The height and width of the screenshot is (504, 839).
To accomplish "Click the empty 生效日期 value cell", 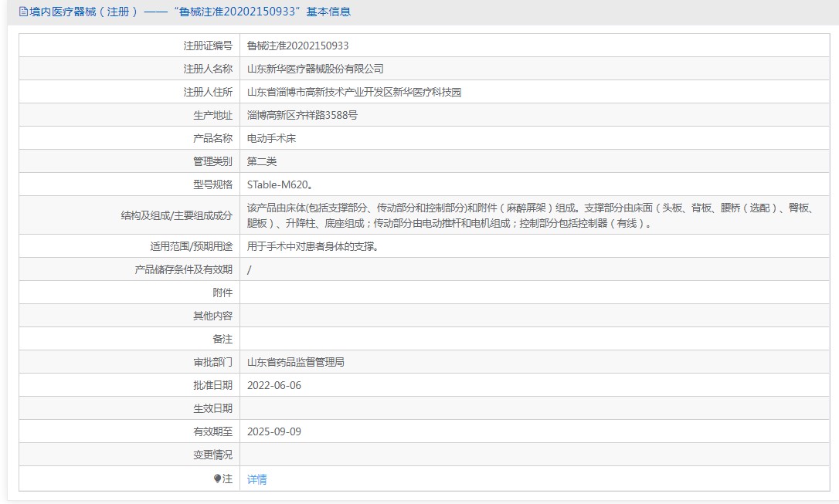I will [x=533, y=408].
